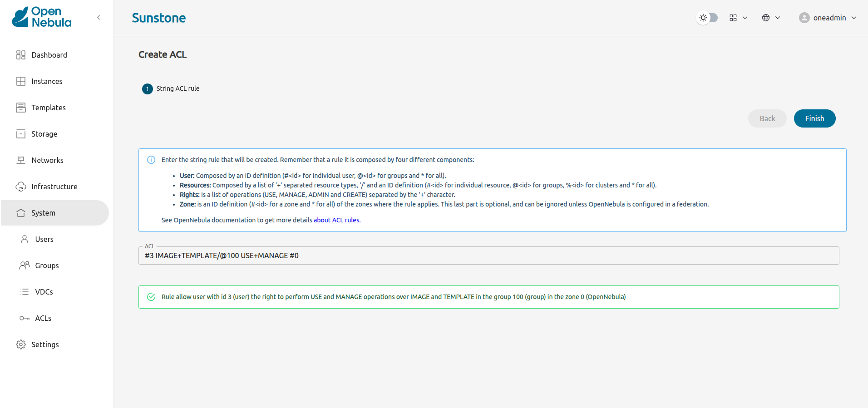Open the about ACL rules link

click(337, 220)
